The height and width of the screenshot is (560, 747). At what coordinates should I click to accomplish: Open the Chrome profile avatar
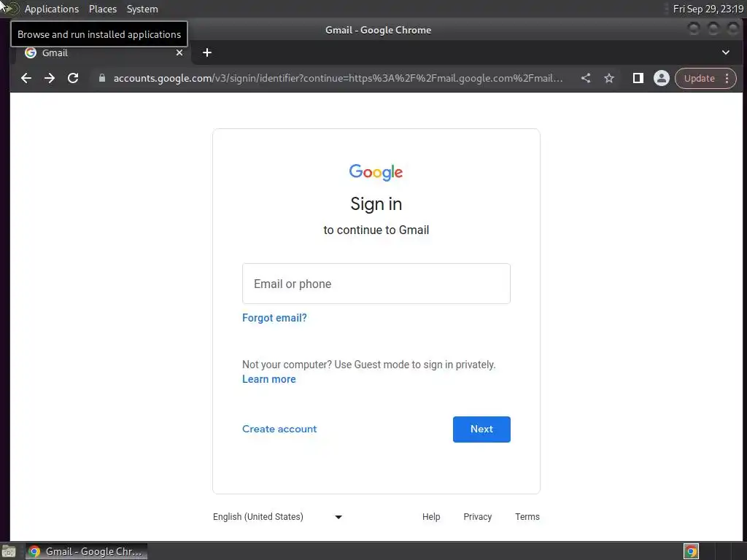pyautogui.click(x=661, y=78)
